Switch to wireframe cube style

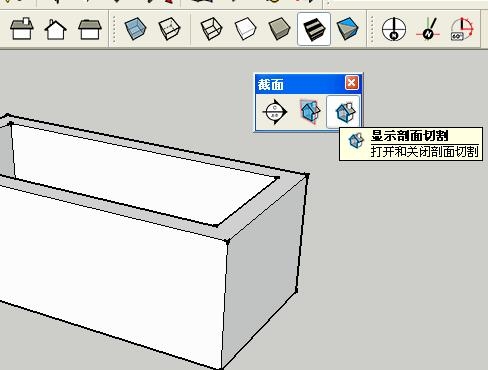(x=212, y=29)
